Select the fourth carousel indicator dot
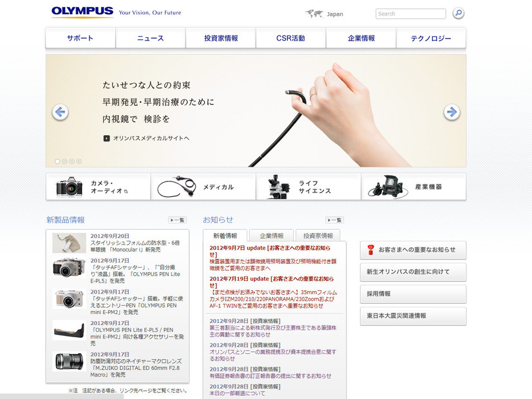 [x=79, y=162]
